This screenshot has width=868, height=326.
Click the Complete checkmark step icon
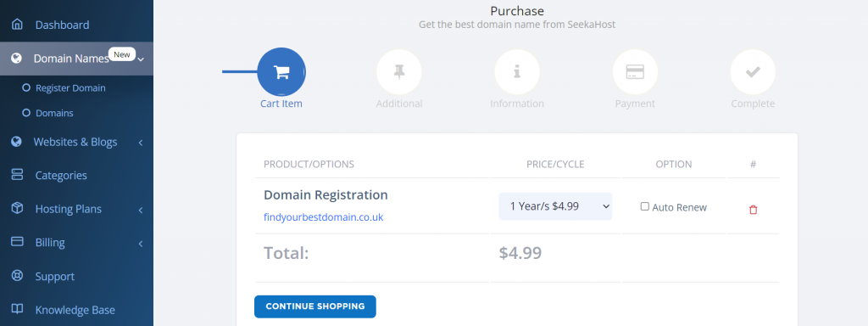pyautogui.click(x=753, y=72)
